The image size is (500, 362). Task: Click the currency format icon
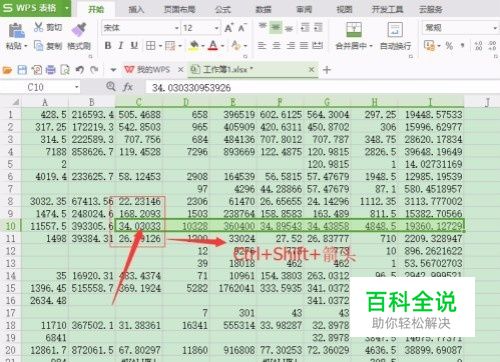[429, 46]
